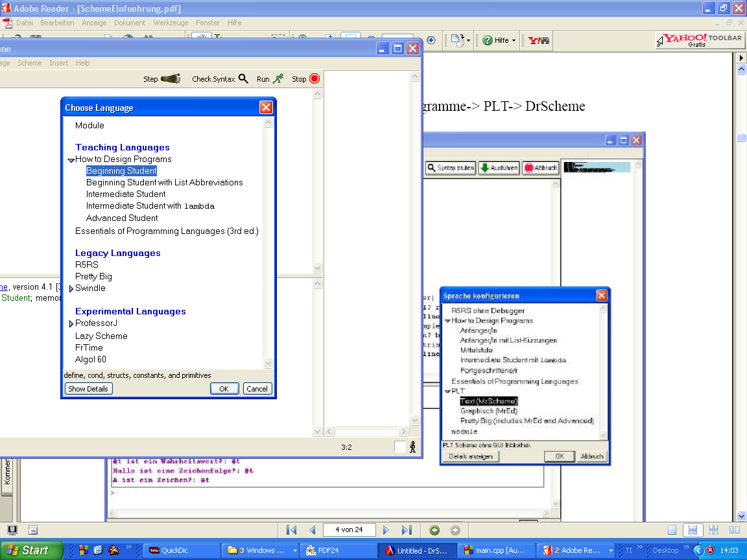Select Lazy Scheme language

101,336
